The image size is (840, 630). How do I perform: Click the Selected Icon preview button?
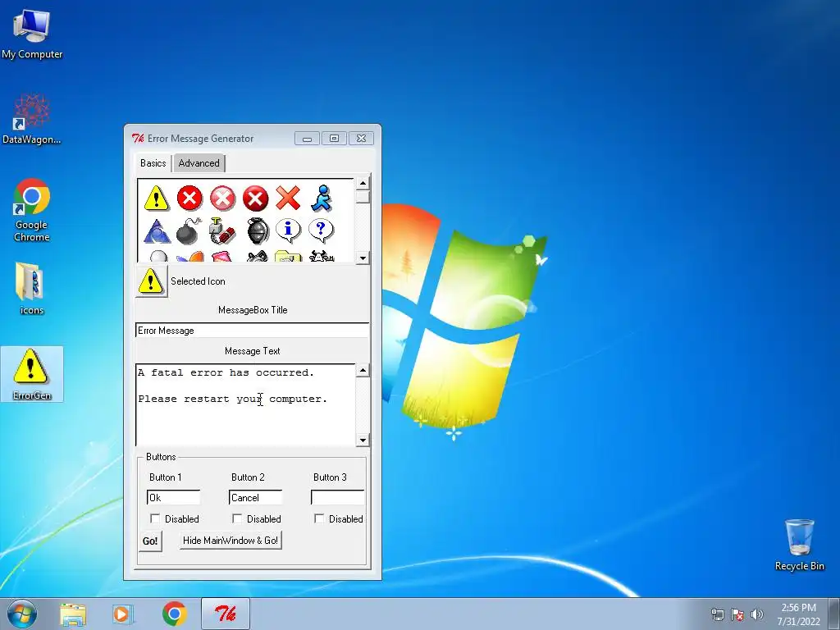[x=151, y=281]
